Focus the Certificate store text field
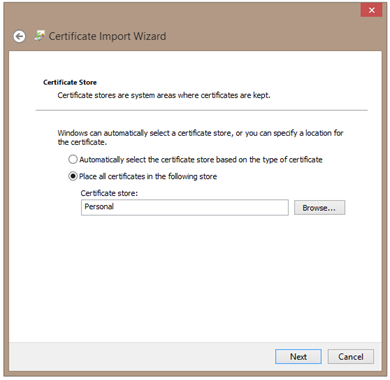The width and height of the screenshot is (390, 380). pyautogui.click(x=185, y=207)
